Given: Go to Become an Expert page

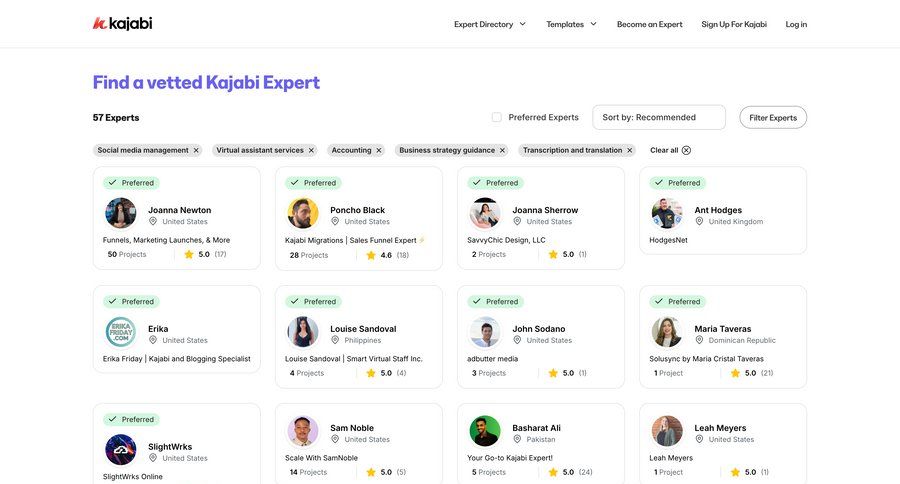Looking at the screenshot, I should pos(649,24).
